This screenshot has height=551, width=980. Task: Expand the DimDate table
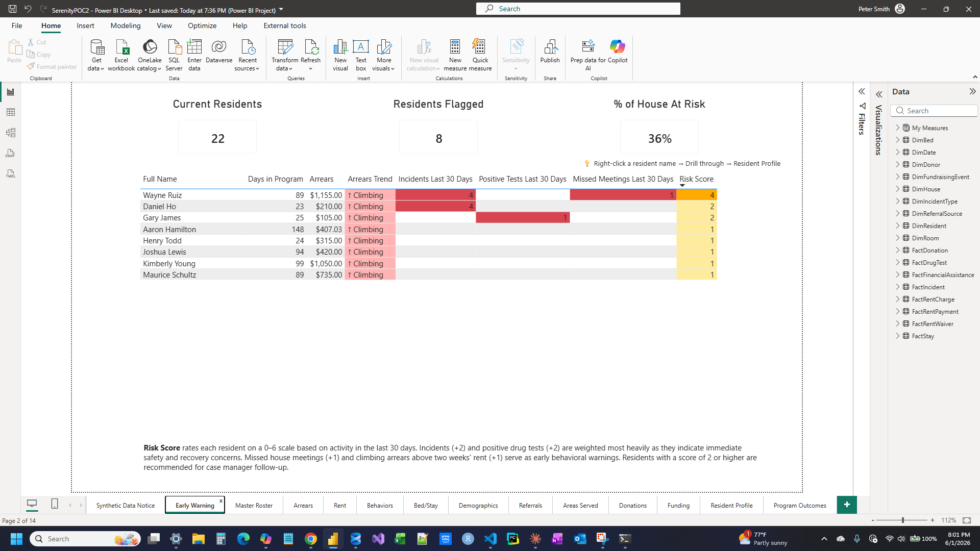point(898,152)
